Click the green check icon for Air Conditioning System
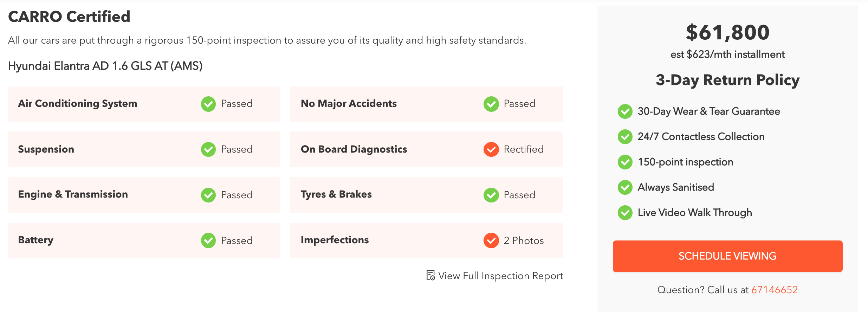The image size is (868, 315). point(208,104)
